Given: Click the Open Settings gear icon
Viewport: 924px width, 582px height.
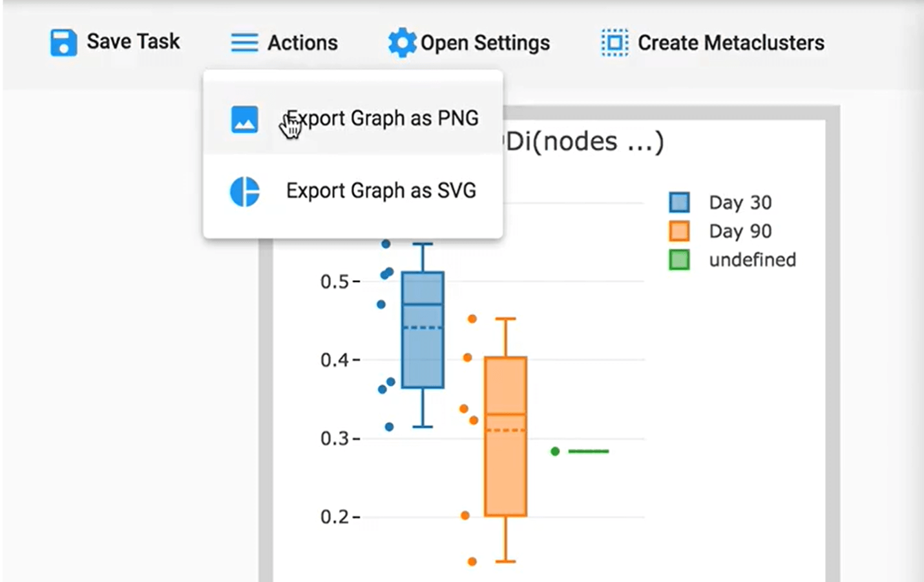Looking at the screenshot, I should coord(402,43).
